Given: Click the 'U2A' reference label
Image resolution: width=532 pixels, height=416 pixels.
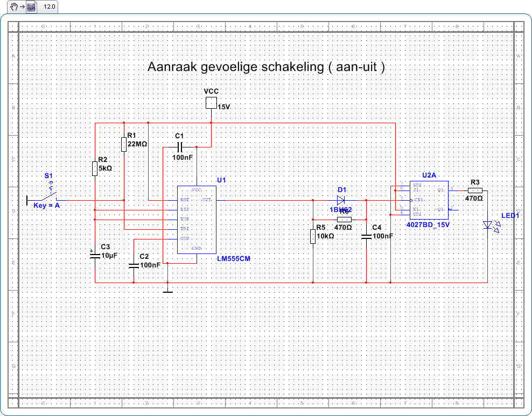Looking at the screenshot, I should 429,175.
